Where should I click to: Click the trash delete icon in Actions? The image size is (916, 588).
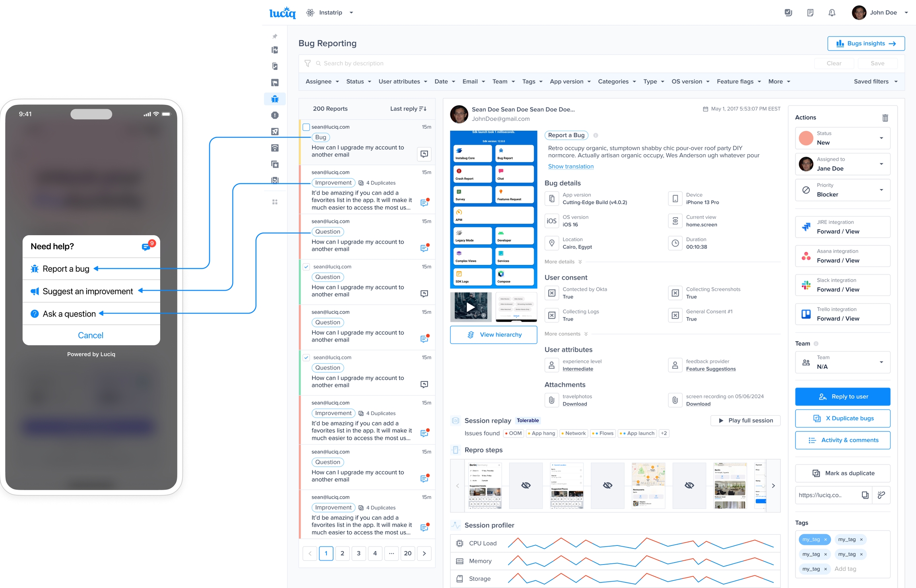point(885,118)
